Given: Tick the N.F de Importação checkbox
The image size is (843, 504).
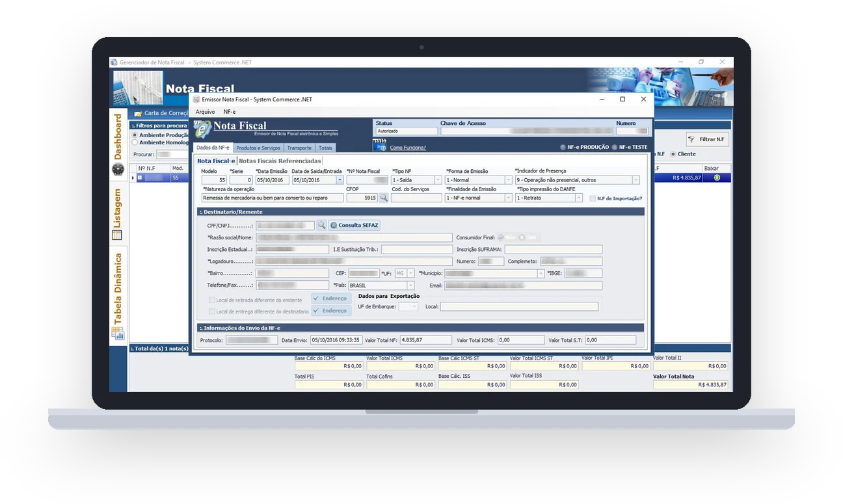Looking at the screenshot, I should click(593, 198).
